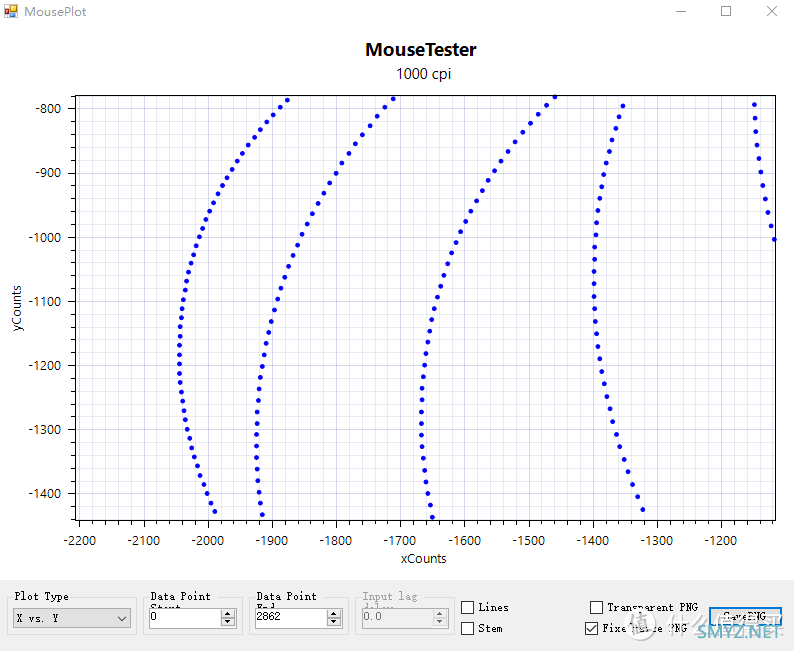Enable the Lines checkbox
The height and width of the screenshot is (651, 794).
(x=468, y=607)
